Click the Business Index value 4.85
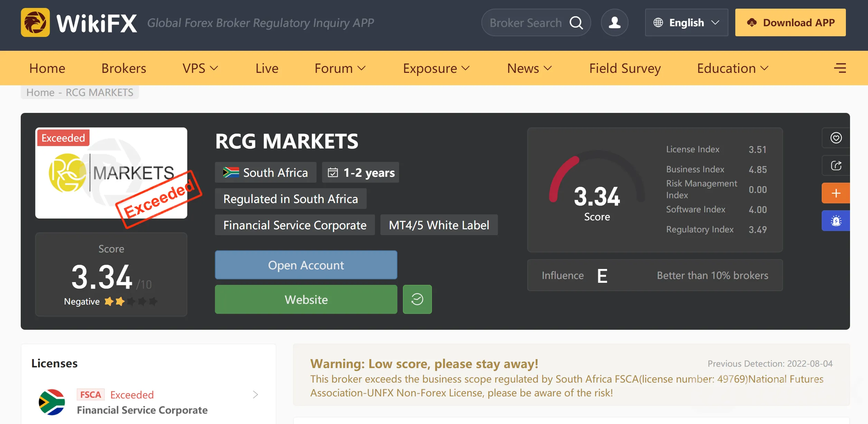This screenshot has width=868, height=424. click(x=757, y=170)
